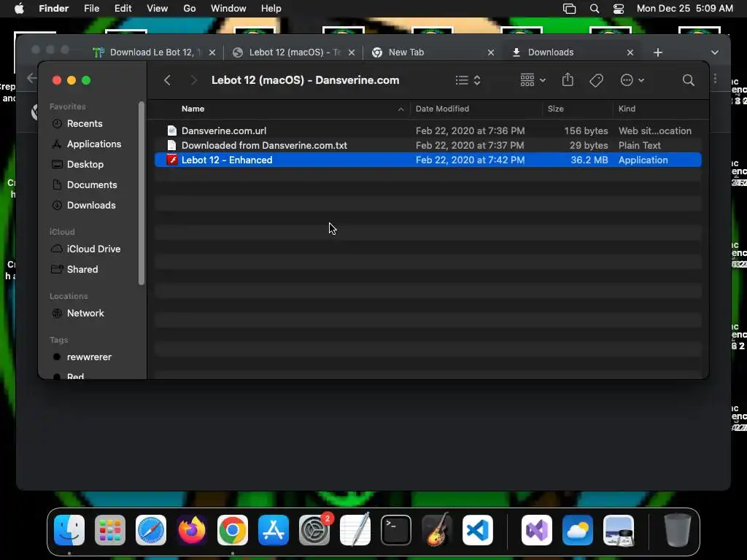Image resolution: width=747 pixels, height=560 pixels.
Task: Open Downloads in sidebar
Action: pos(84,205)
